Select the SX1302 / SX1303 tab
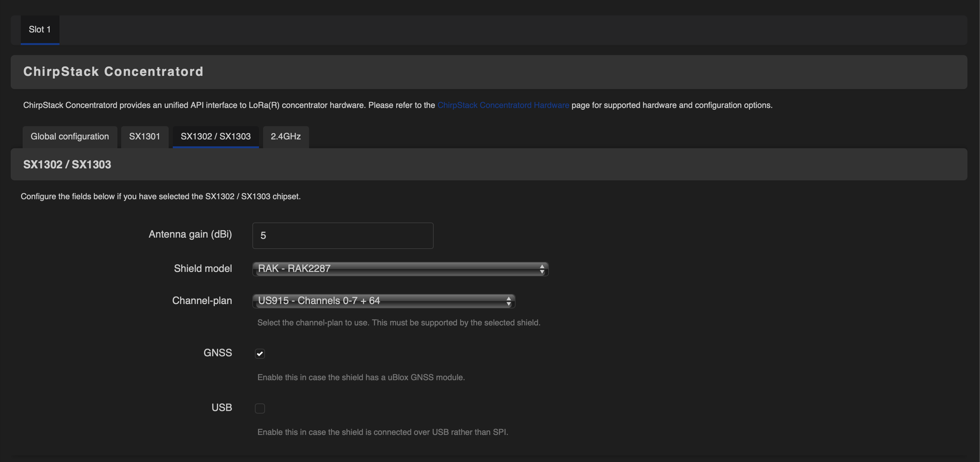This screenshot has height=462, width=980. coord(215,137)
